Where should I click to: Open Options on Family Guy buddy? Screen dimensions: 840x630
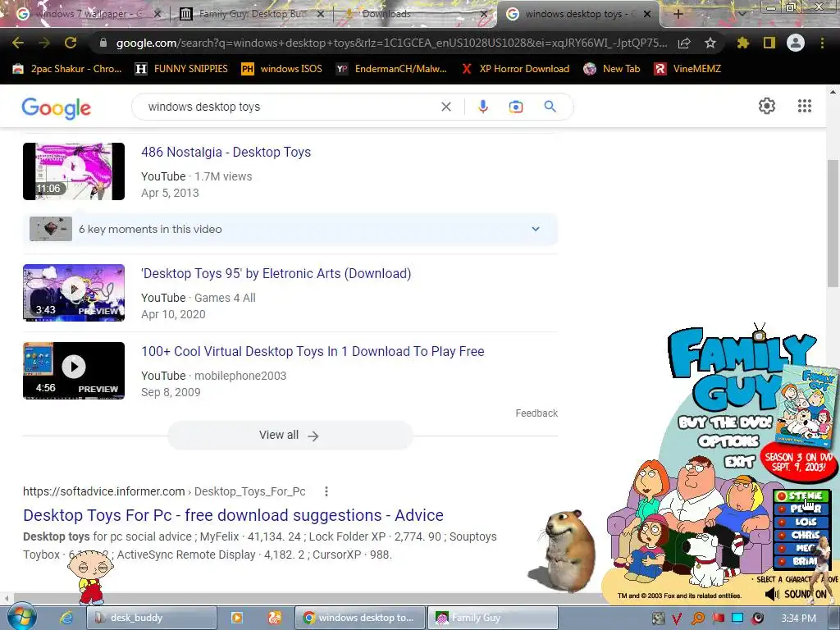click(x=728, y=441)
